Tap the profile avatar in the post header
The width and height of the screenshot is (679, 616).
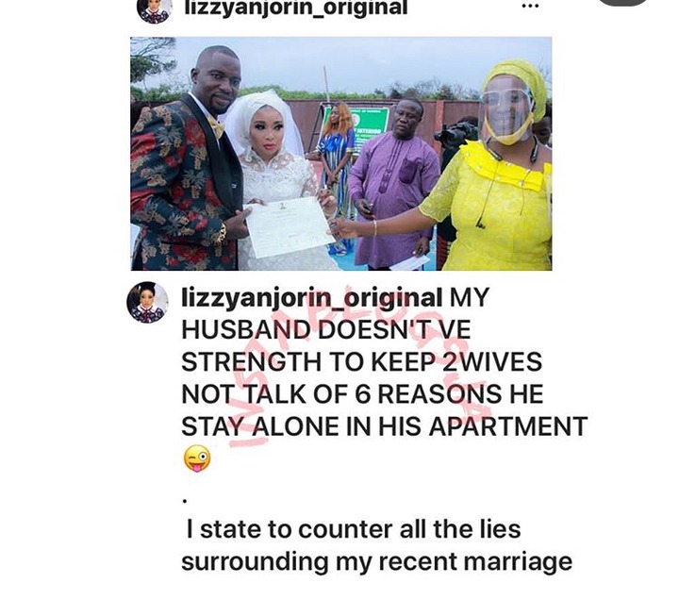154,10
